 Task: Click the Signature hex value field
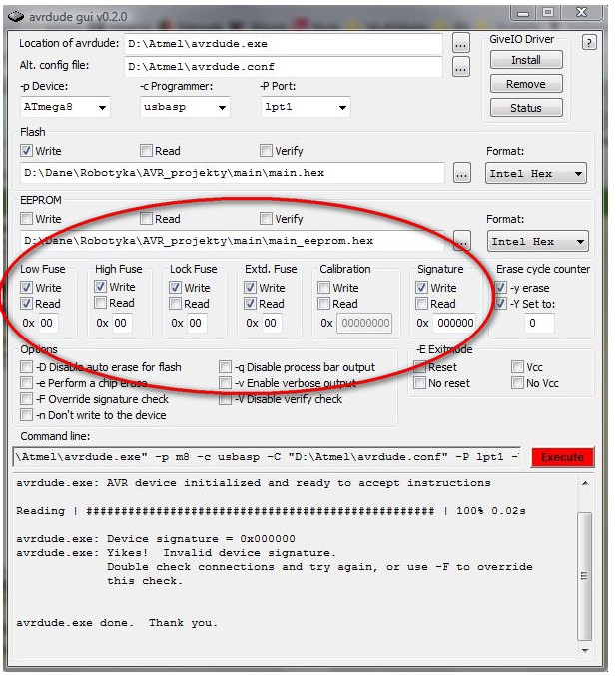454,323
